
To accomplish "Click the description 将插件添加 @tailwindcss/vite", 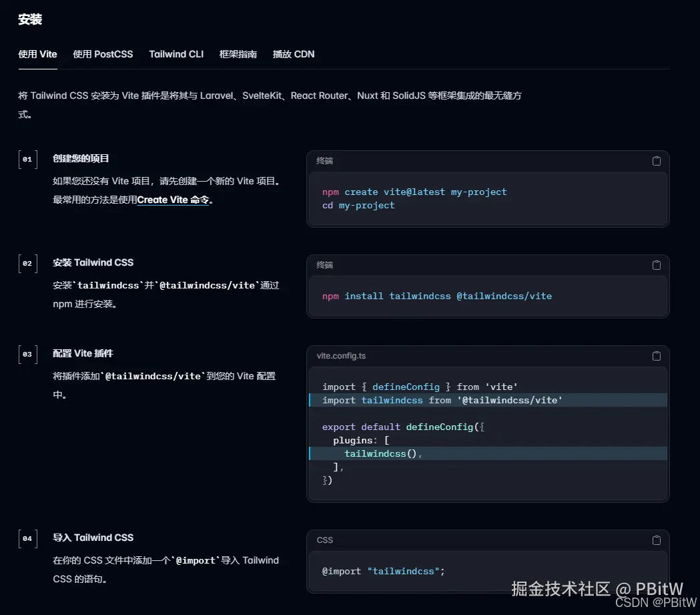I will [164, 385].
